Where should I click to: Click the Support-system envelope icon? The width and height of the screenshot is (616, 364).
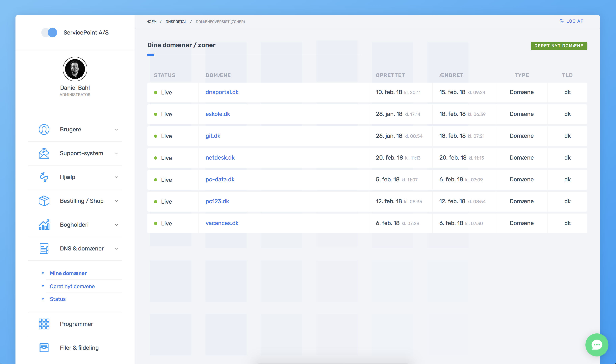pyautogui.click(x=44, y=153)
